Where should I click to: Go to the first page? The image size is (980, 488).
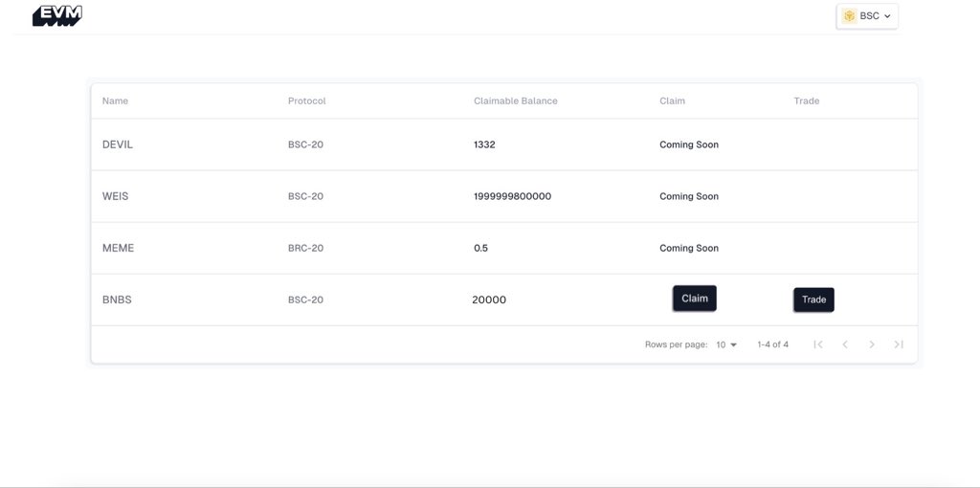[818, 344]
